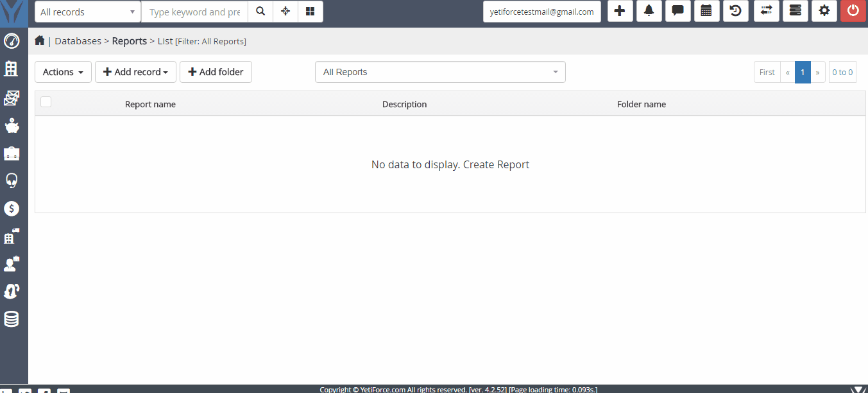
Task: Open the dashboard gauge icon in sidebar
Action: [12, 40]
